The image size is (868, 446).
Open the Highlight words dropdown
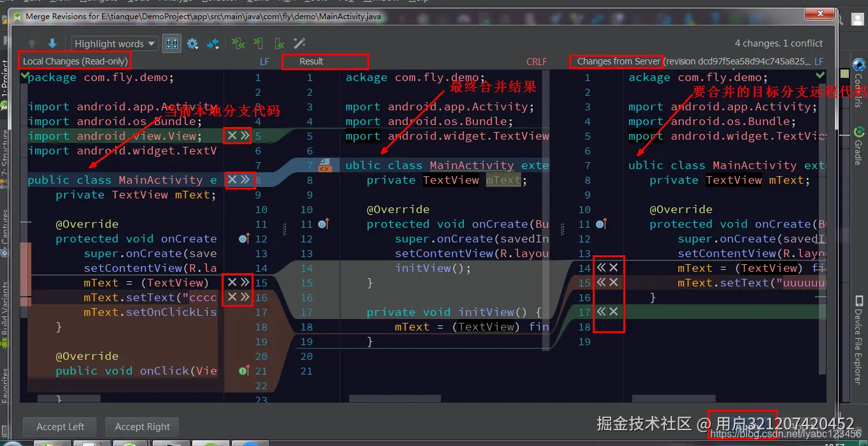114,43
